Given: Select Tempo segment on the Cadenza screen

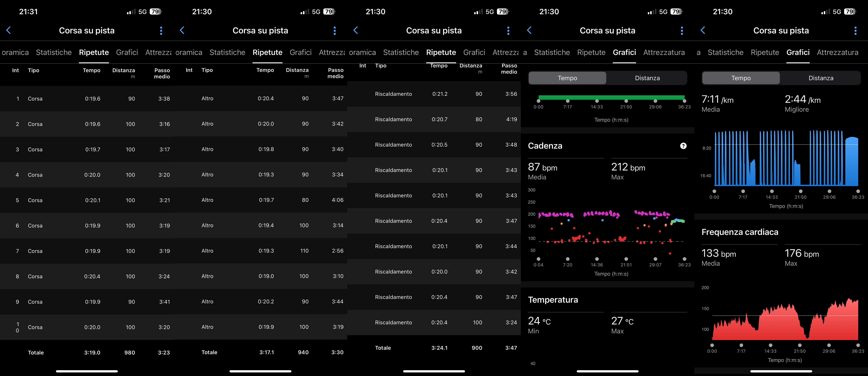Looking at the screenshot, I should [x=567, y=78].
